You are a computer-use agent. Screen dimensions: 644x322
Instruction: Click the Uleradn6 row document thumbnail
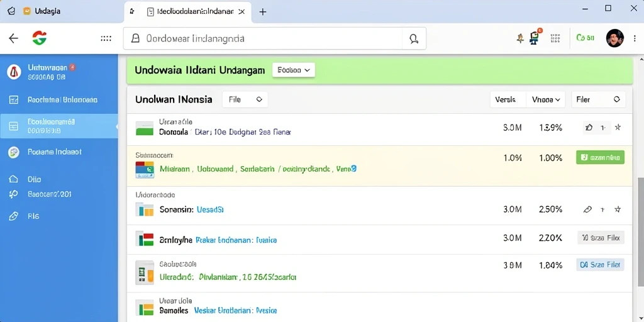[145, 273]
